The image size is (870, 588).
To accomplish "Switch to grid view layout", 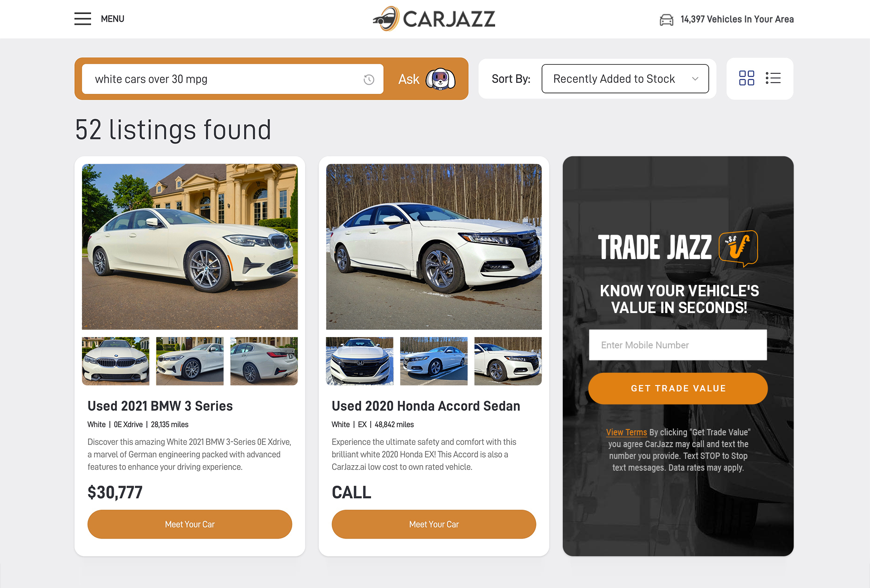I will (x=746, y=78).
